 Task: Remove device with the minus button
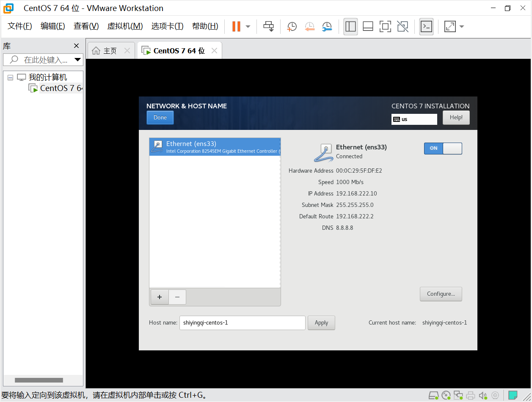click(177, 297)
